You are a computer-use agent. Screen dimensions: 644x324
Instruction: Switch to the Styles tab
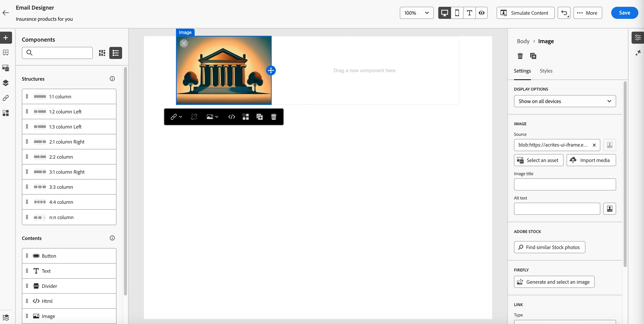coord(546,71)
